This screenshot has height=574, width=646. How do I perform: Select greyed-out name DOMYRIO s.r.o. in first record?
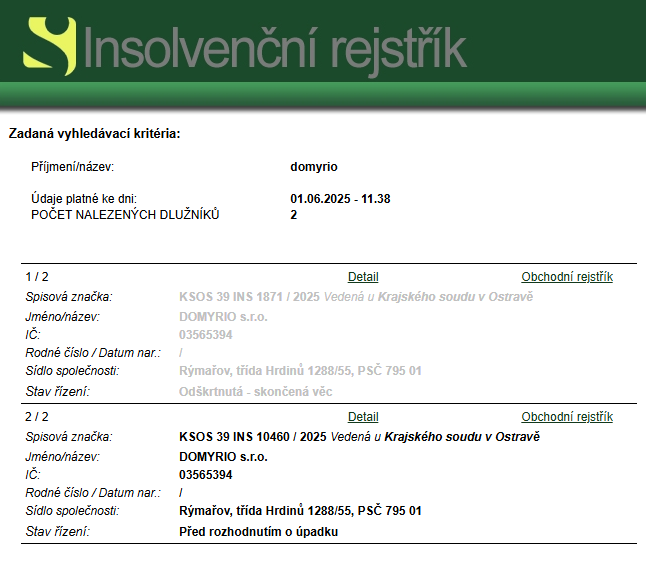223,317
